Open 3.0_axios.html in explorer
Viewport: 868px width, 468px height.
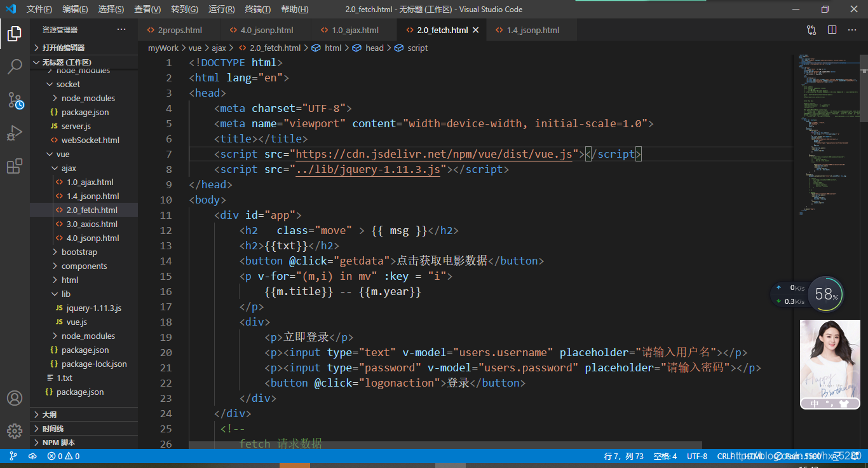[92, 224]
